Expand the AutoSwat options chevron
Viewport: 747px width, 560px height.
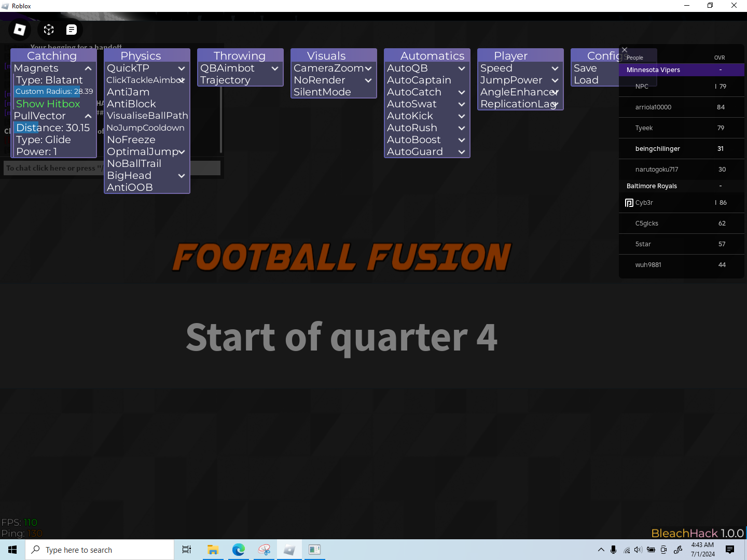click(462, 104)
